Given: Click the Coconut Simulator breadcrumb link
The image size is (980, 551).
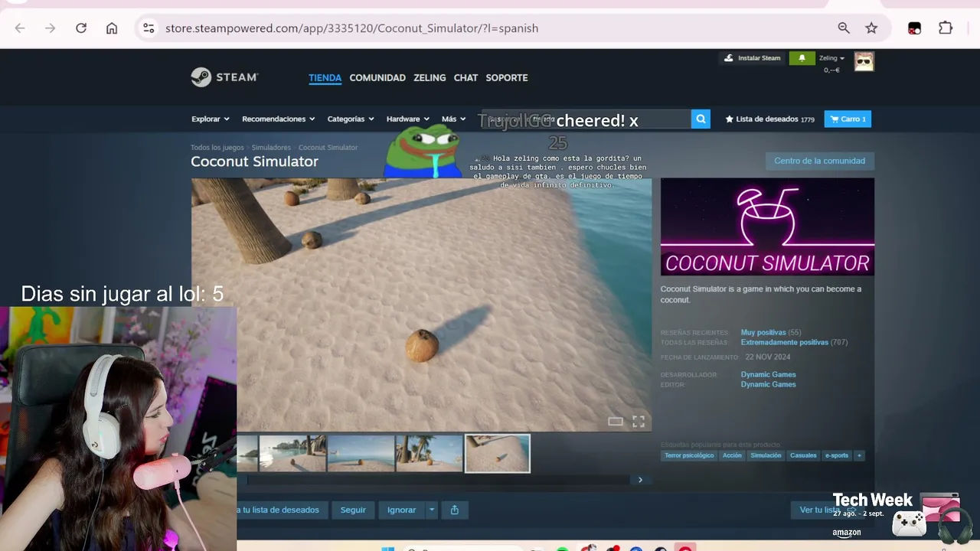Looking at the screenshot, I should (x=328, y=148).
